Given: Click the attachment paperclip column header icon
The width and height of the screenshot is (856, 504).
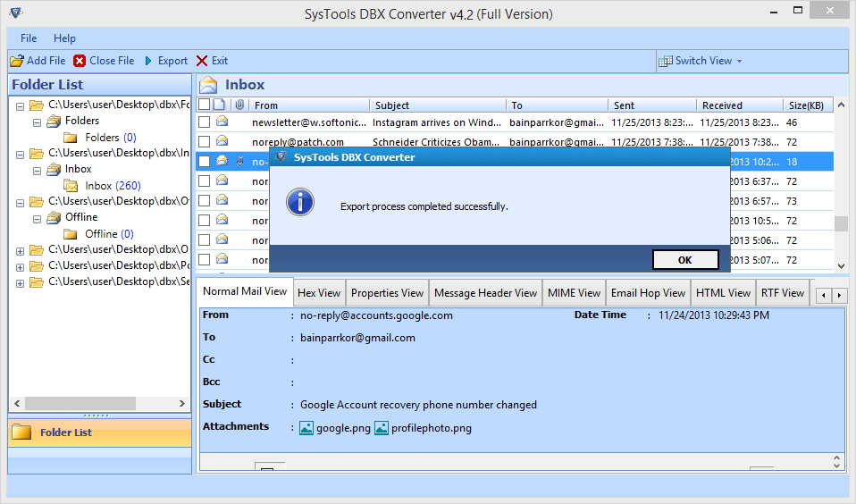Looking at the screenshot, I should 239,105.
